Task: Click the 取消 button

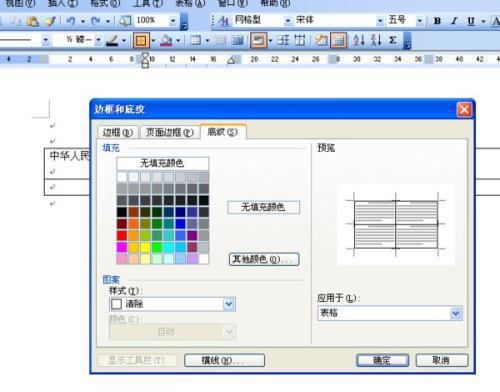Action: (x=442, y=360)
